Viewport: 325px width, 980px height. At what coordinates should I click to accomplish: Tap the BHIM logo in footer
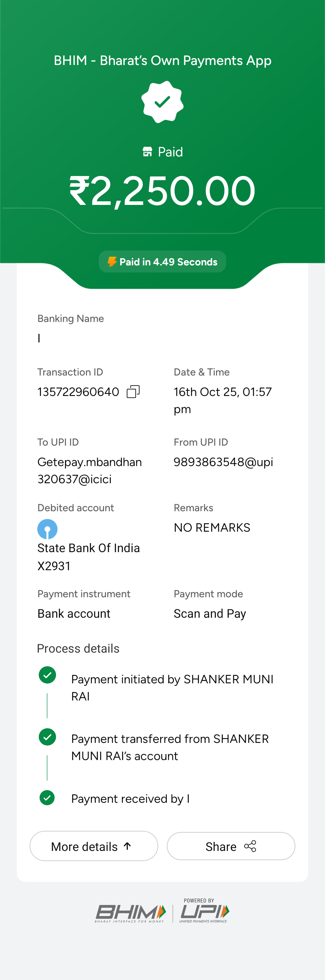click(131, 913)
